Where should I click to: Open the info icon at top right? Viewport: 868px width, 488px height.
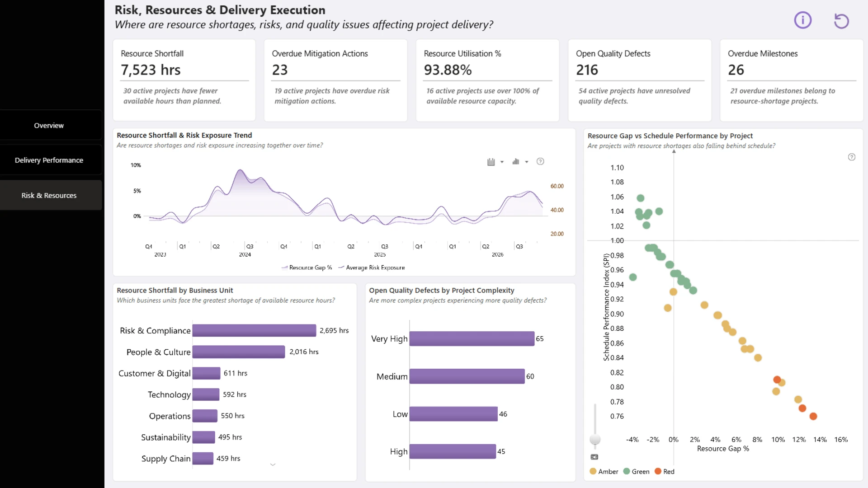pos(803,20)
